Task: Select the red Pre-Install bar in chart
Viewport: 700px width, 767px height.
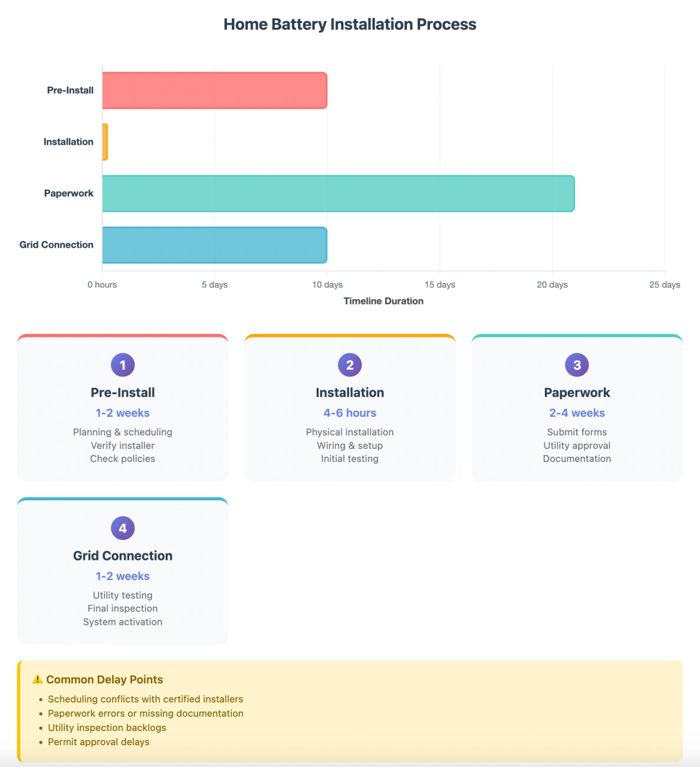Action: (215, 90)
